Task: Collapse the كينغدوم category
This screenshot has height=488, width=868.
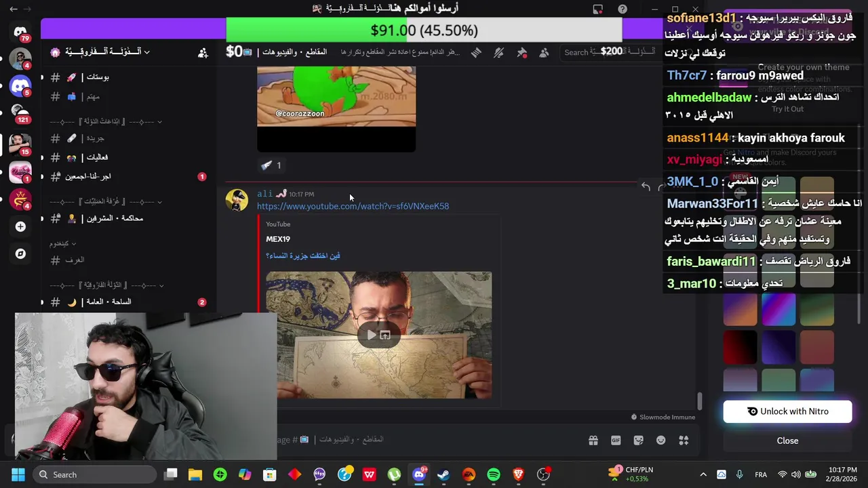Action: click(x=63, y=243)
